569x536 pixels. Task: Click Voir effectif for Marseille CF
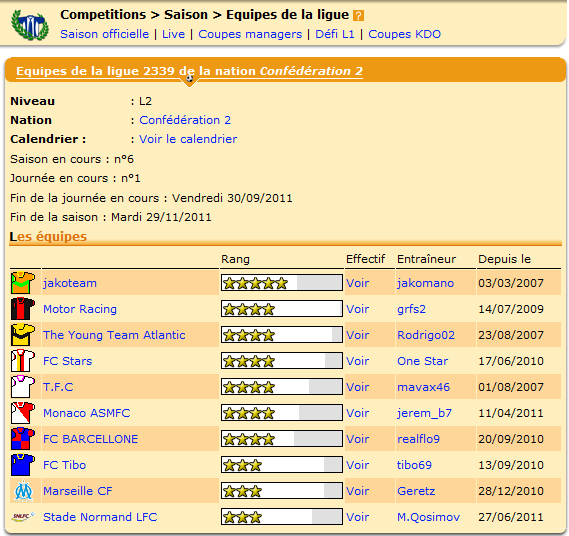point(357,491)
